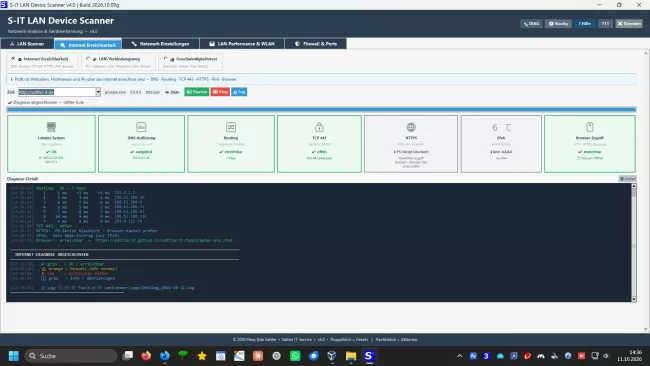The height and width of the screenshot is (366, 650).
Task: Open the VirtualBox cube taskbar icon
Action: (x=332, y=356)
